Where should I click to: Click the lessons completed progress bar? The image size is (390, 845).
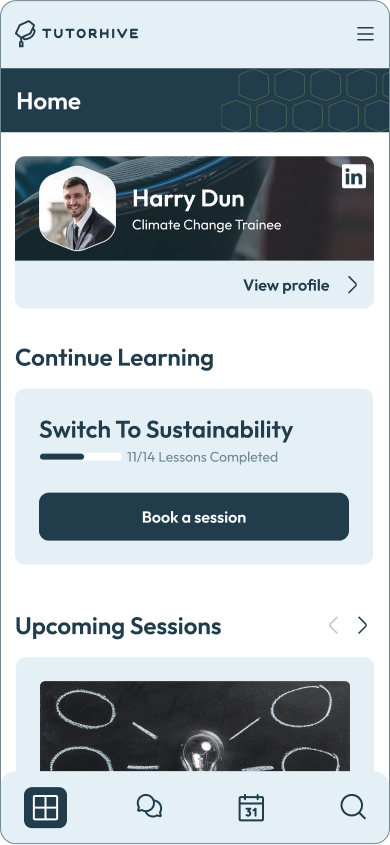coord(81,457)
